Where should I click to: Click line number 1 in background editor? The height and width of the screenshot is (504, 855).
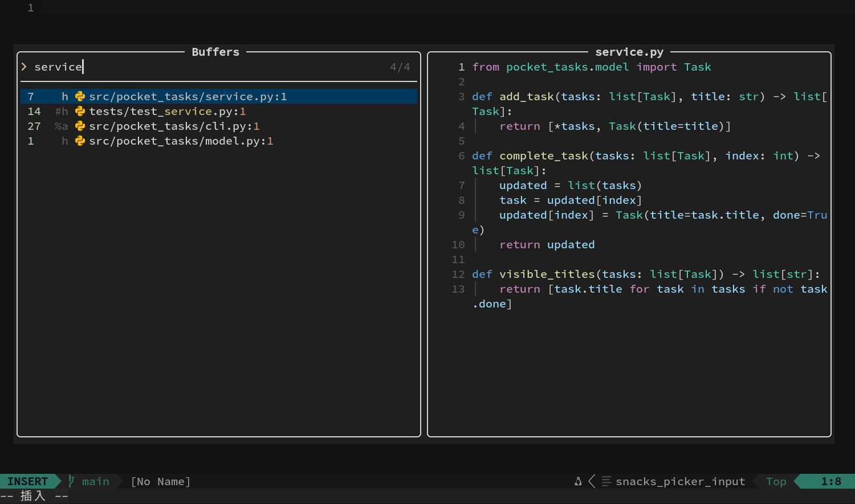tap(31, 7)
